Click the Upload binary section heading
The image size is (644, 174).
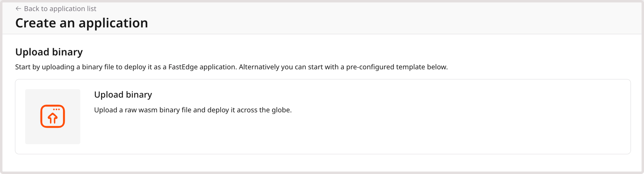click(x=49, y=52)
